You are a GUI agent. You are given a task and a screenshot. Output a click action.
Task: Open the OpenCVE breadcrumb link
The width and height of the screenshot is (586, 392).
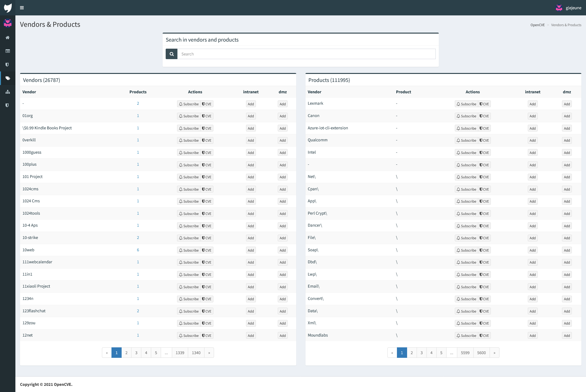(538, 25)
